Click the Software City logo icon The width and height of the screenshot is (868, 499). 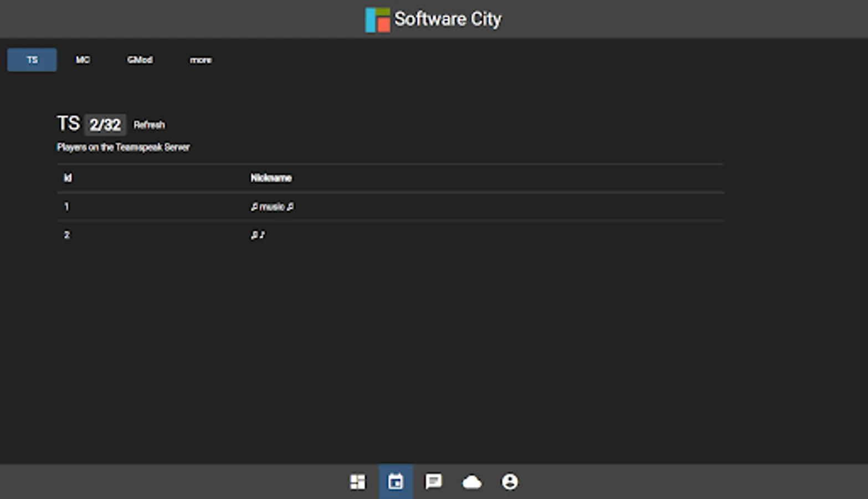[x=377, y=20]
